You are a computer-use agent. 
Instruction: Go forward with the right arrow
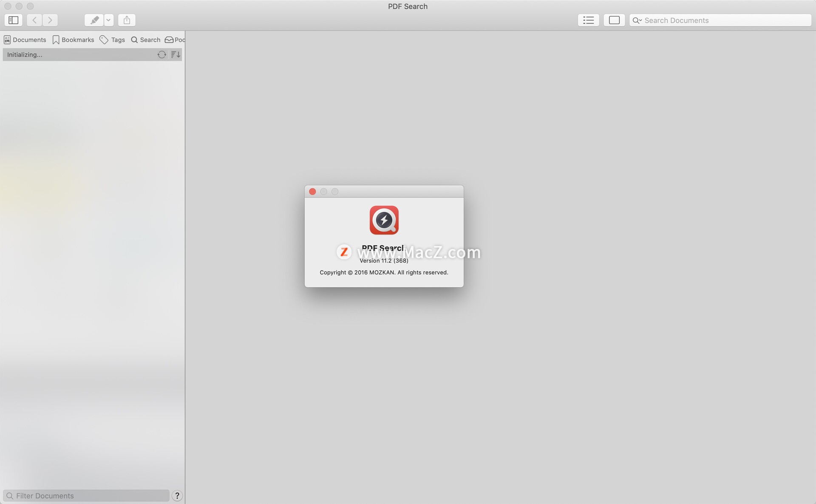coord(50,20)
